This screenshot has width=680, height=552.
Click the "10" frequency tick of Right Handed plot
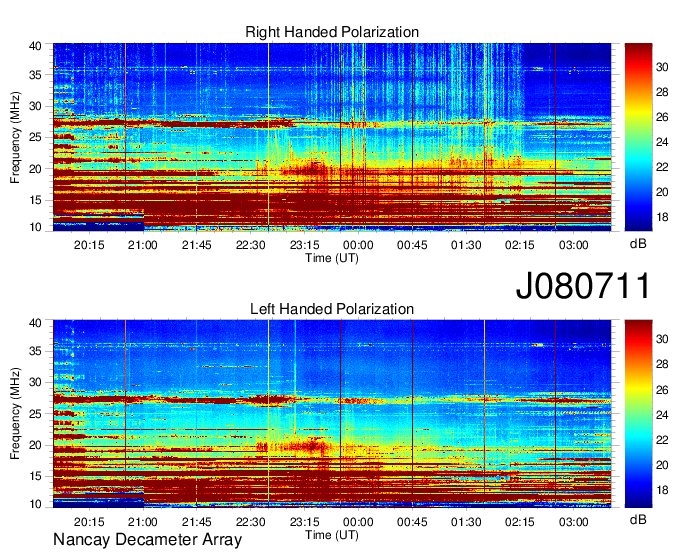pyautogui.click(x=35, y=227)
